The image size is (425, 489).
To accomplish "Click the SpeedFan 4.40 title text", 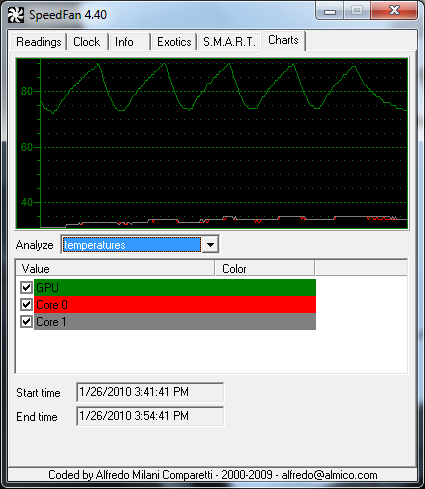I will (x=68, y=15).
